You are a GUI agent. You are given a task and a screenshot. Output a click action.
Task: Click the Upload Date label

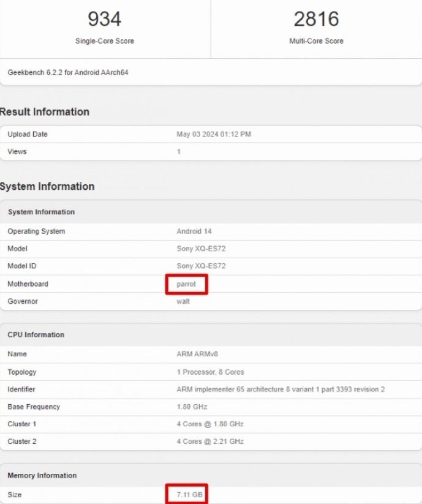tap(28, 134)
